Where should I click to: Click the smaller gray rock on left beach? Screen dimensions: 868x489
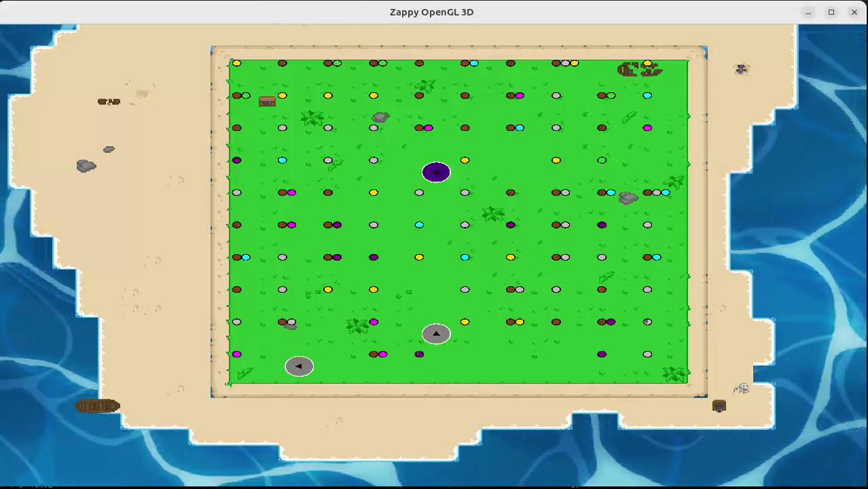pos(109,149)
